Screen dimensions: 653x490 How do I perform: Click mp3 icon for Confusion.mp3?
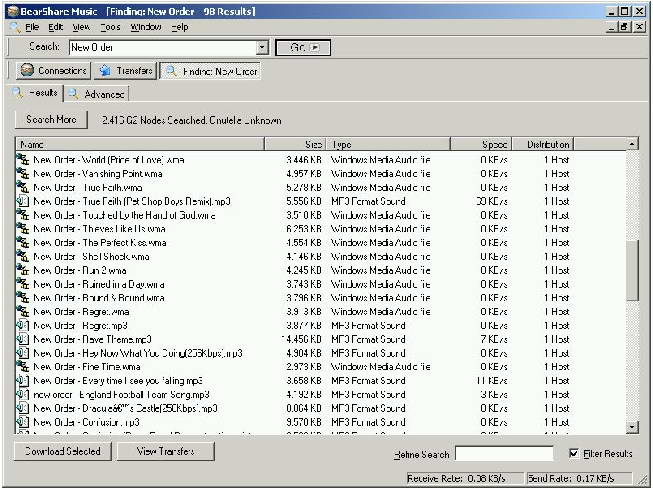[23, 422]
